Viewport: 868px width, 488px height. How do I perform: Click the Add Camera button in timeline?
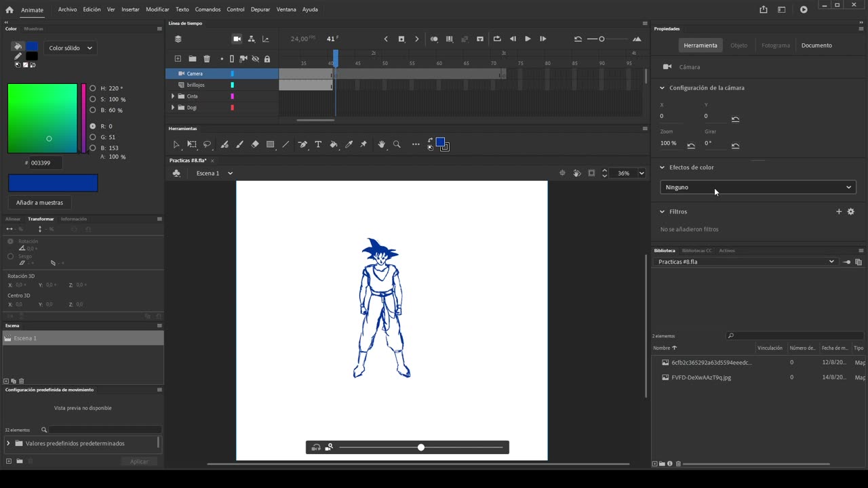pos(237,39)
